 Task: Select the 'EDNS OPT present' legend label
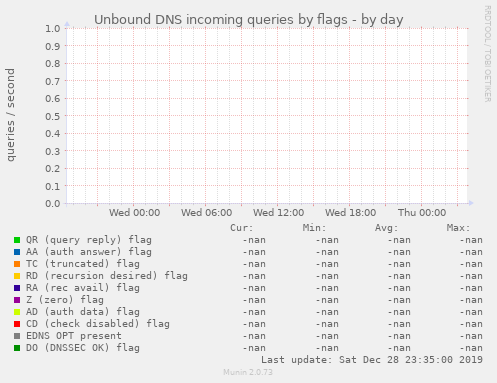click(x=74, y=336)
